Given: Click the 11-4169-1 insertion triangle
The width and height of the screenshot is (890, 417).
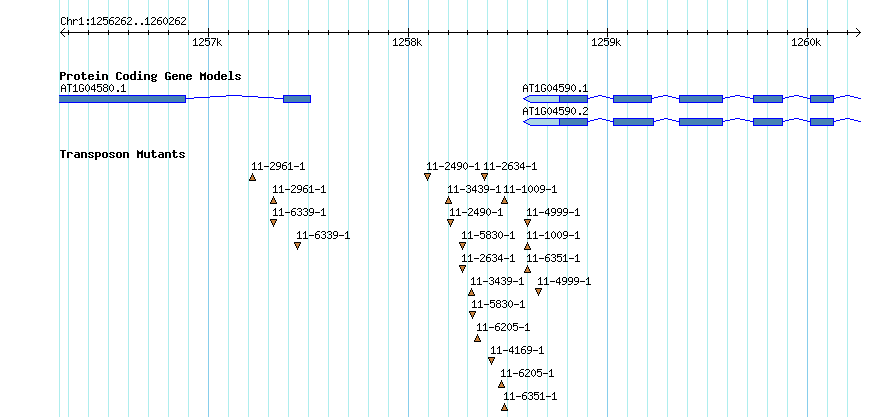Looking at the screenshot, I should point(492,361).
